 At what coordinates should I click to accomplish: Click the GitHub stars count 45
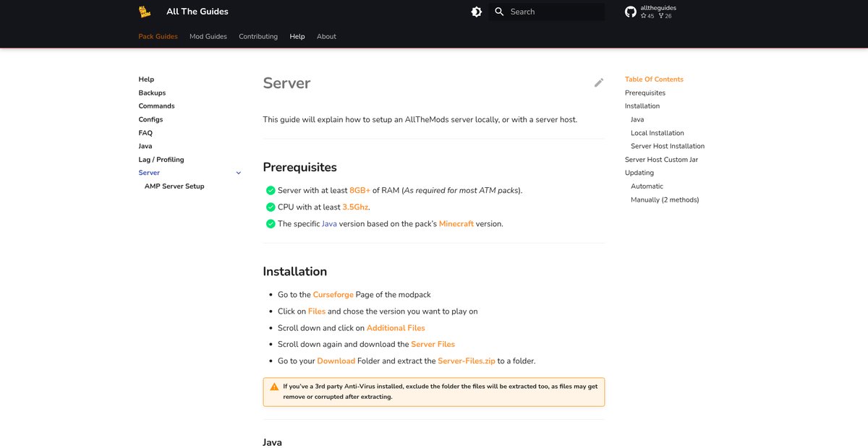(x=647, y=16)
